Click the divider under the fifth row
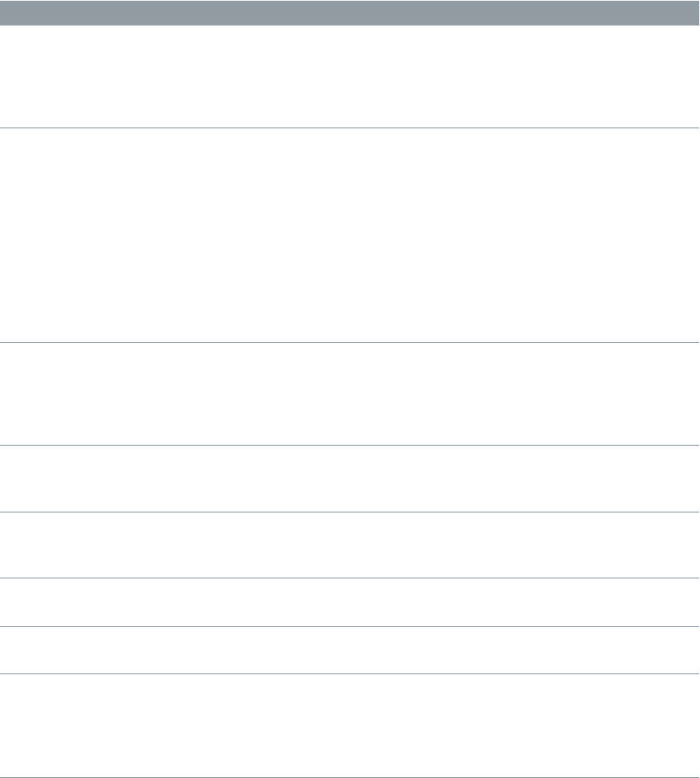This screenshot has width=700, height=778. pyautogui.click(x=349, y=578)
